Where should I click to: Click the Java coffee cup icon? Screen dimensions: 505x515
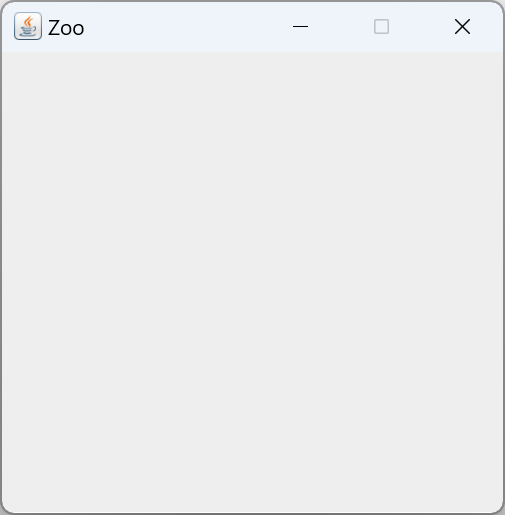[x=28, y=26]
